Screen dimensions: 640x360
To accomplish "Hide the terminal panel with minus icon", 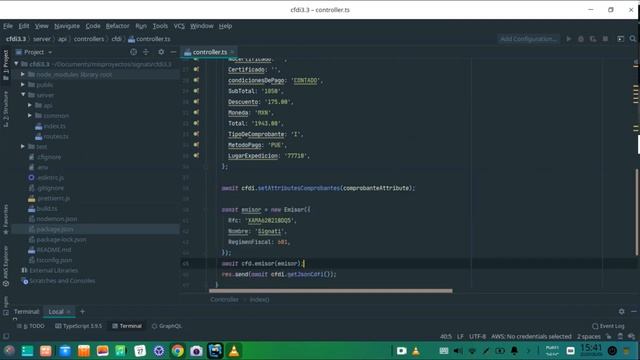I will [x=633, y=311].
